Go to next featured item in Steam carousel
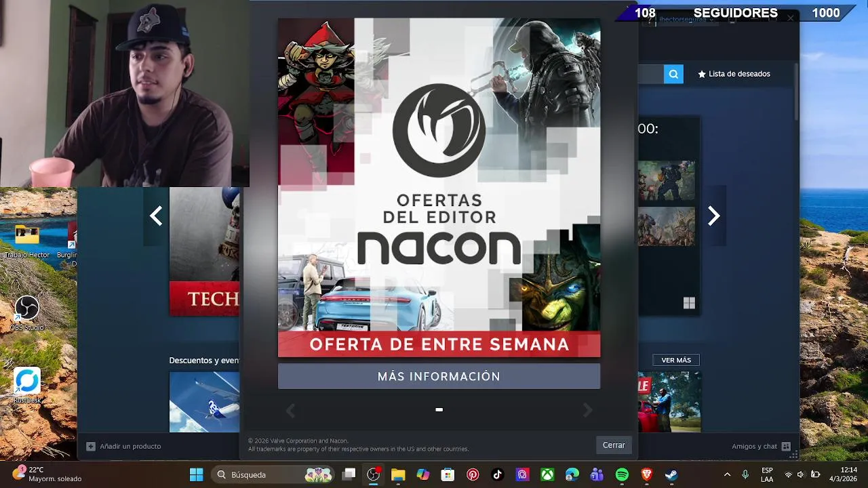The width and height of the screenshot is (868, 488). [x=713, y=216]
